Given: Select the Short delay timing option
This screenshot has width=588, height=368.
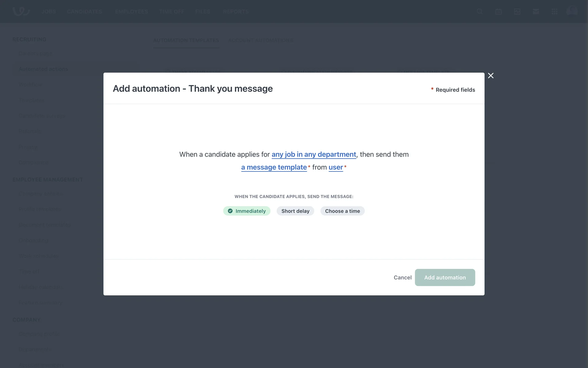Looking at the screenshot, I should (x=295, y=211).
